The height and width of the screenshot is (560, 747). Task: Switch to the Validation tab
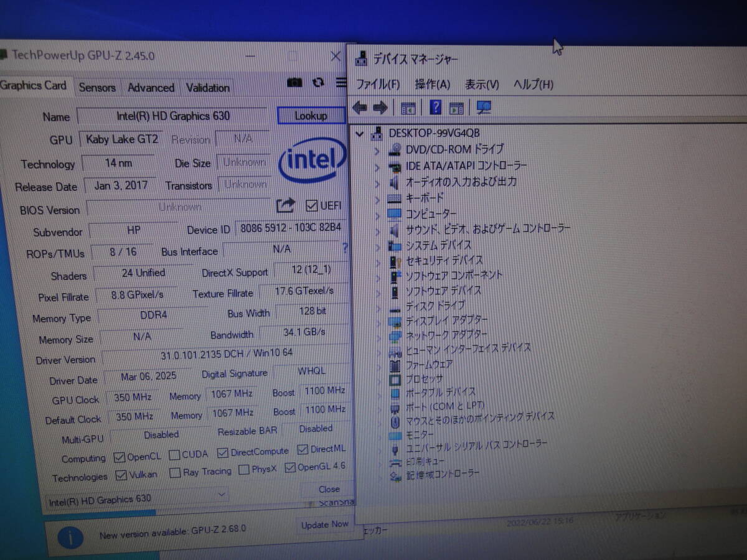[x=208, y=87]
